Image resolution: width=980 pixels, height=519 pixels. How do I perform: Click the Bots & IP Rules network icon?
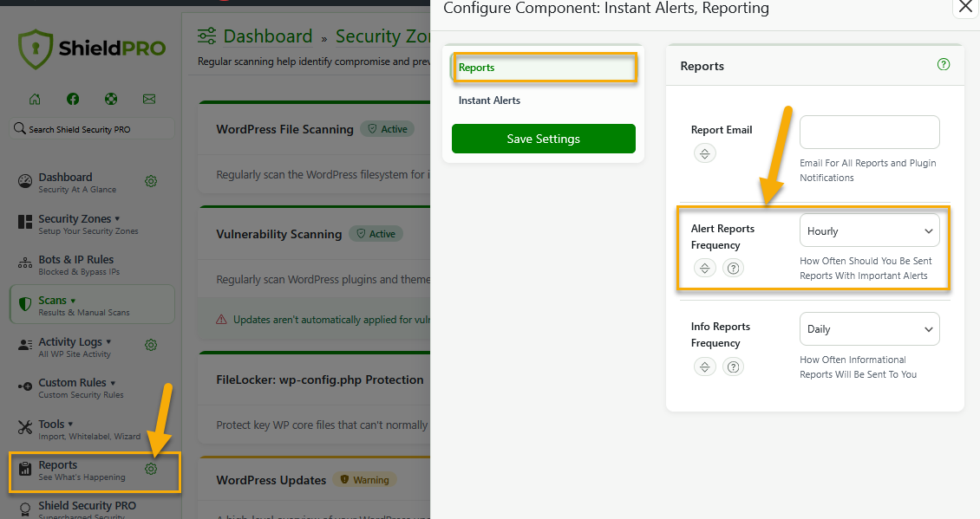coord(25,263)
